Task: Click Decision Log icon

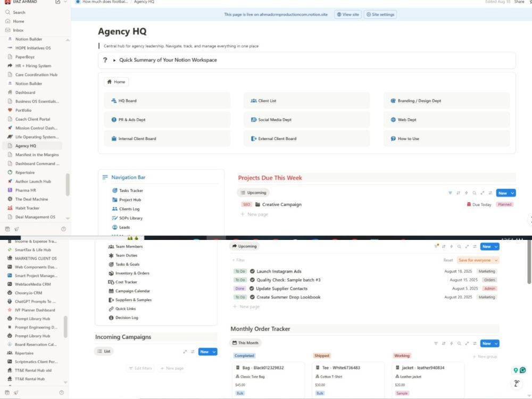Action: click(111, 318)
